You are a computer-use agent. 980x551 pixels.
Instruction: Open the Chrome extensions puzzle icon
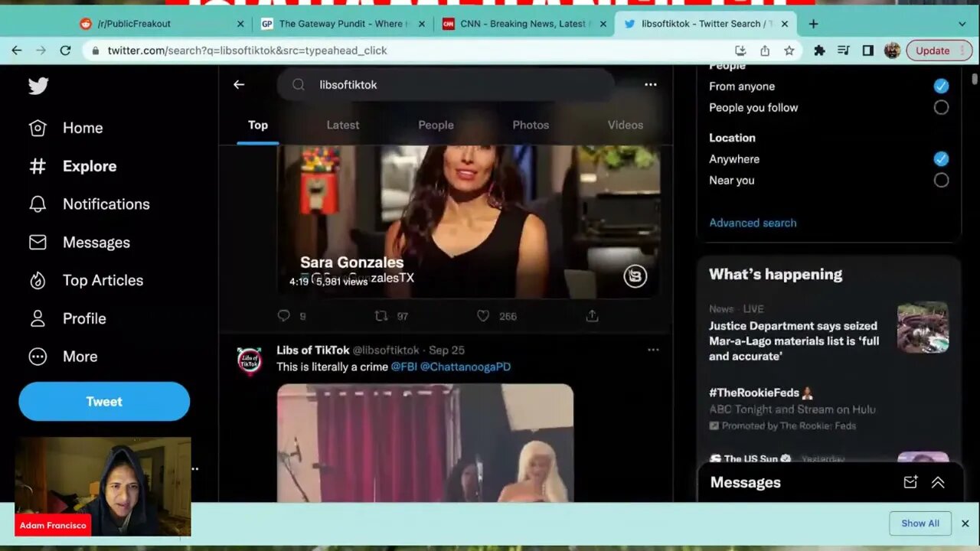(819, 51)
